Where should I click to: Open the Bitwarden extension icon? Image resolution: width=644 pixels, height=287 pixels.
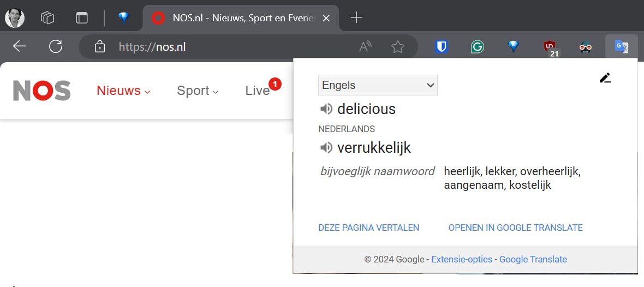tap(442, 47)
